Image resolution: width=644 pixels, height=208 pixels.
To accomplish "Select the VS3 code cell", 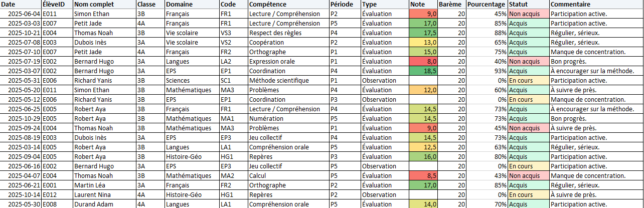I will point(233,33).
